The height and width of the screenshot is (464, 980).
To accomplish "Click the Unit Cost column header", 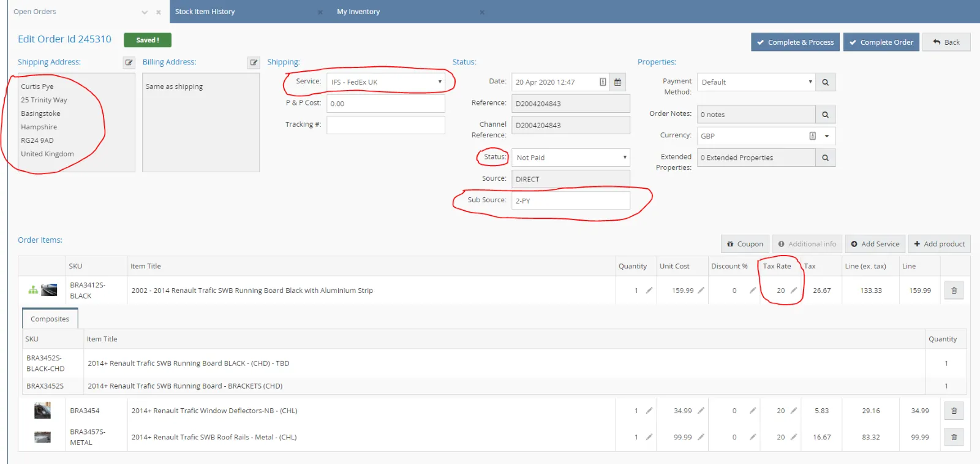I will pos(674,266).
